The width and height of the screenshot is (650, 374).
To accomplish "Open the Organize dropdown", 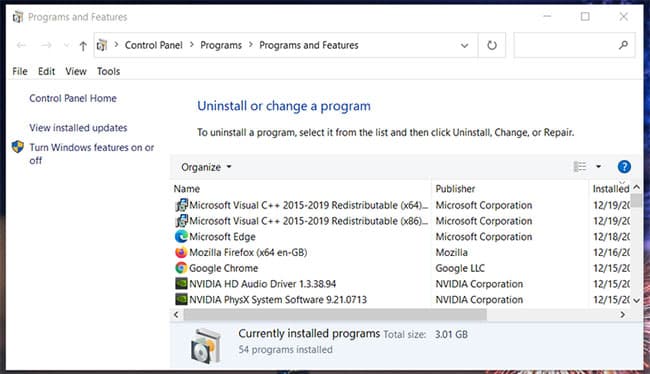I will pos(206,167).
